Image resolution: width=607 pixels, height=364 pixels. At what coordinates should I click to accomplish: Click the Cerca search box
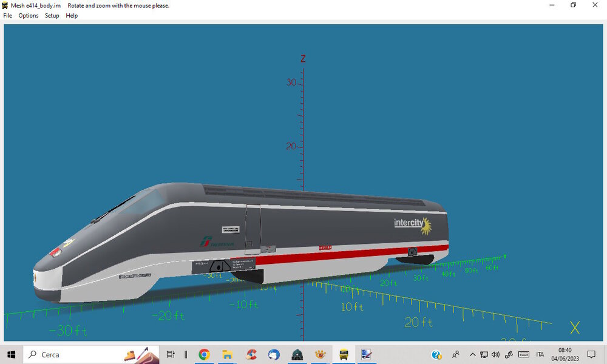(x=91, y=354)
